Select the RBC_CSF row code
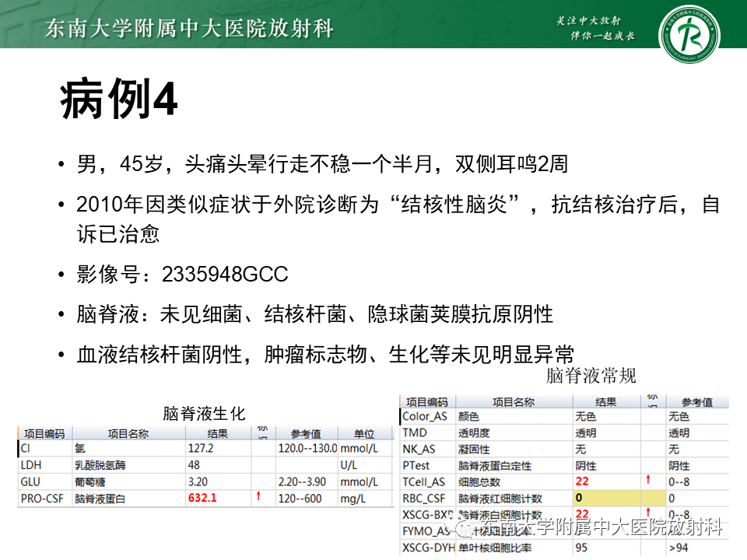This screenshot has height=560, width=747. point(423,498)
